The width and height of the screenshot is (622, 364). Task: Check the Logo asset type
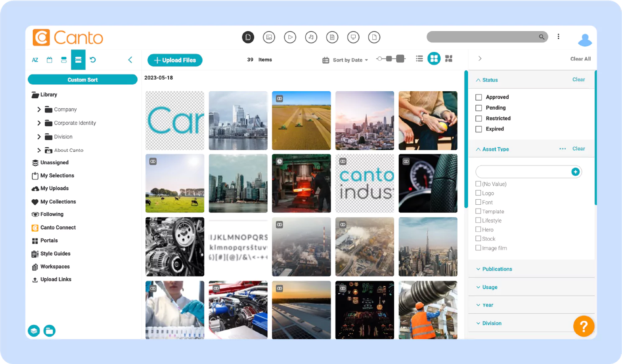click(478, 193)
